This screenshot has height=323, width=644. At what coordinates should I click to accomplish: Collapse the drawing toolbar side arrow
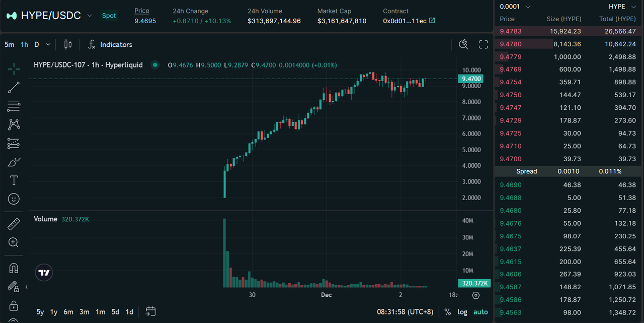[26, 287]
